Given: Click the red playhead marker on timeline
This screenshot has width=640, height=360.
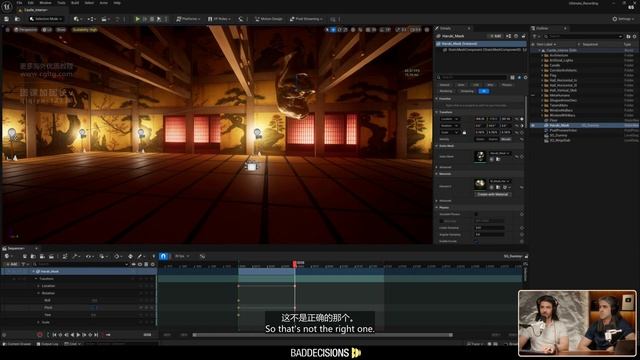Looking at the screenshot, I should pyautogui.click(x=295, y=264).
